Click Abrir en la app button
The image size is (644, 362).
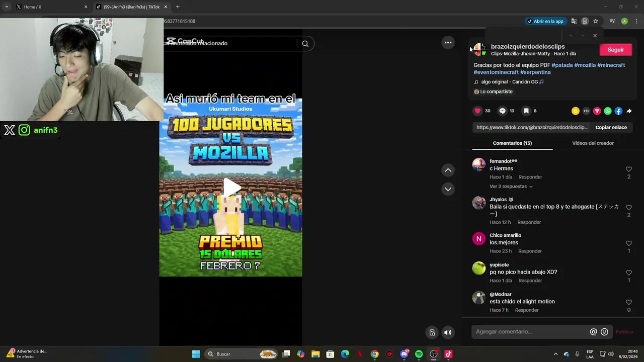tap(545, 21)
